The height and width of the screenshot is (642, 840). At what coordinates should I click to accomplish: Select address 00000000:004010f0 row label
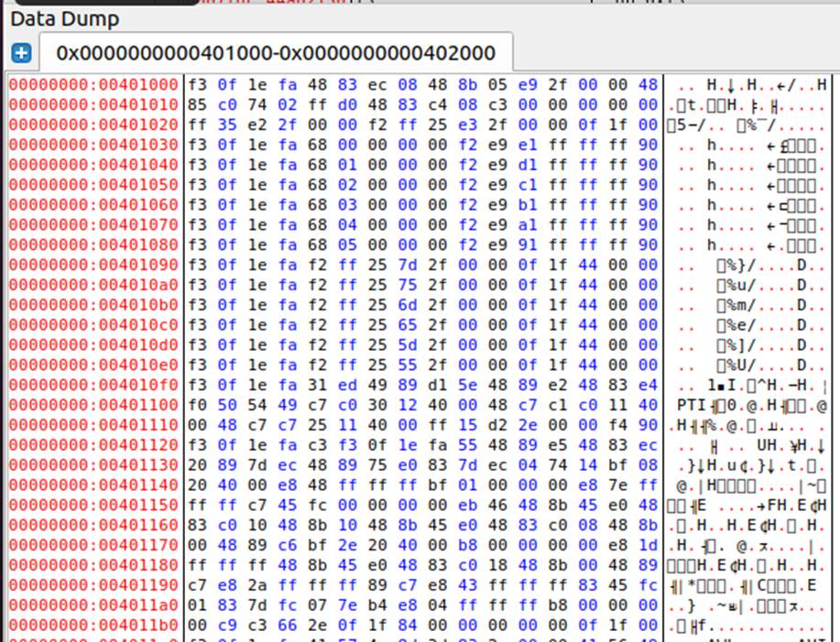coord(95,385)
